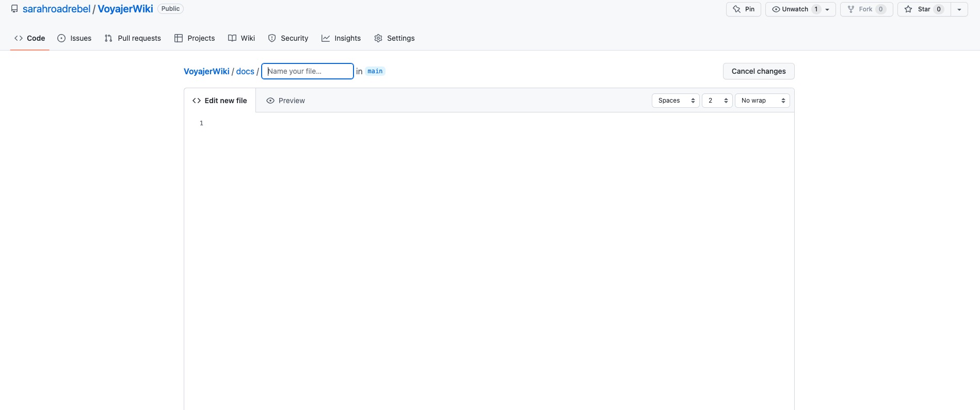Viewport: 980px width, 410px height.
Task: Open the sarahroadrebel profile link
Action: pyautogui.click(x=56, y=9)
